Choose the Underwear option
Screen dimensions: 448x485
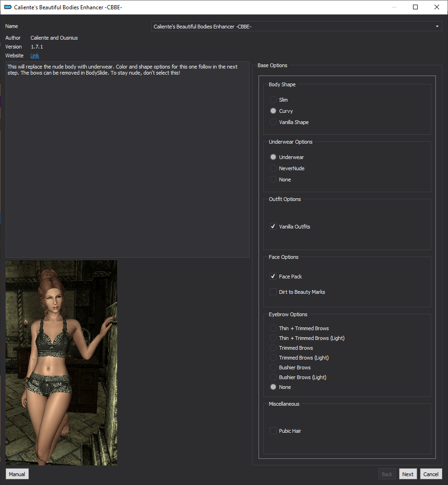pos(287,157)
